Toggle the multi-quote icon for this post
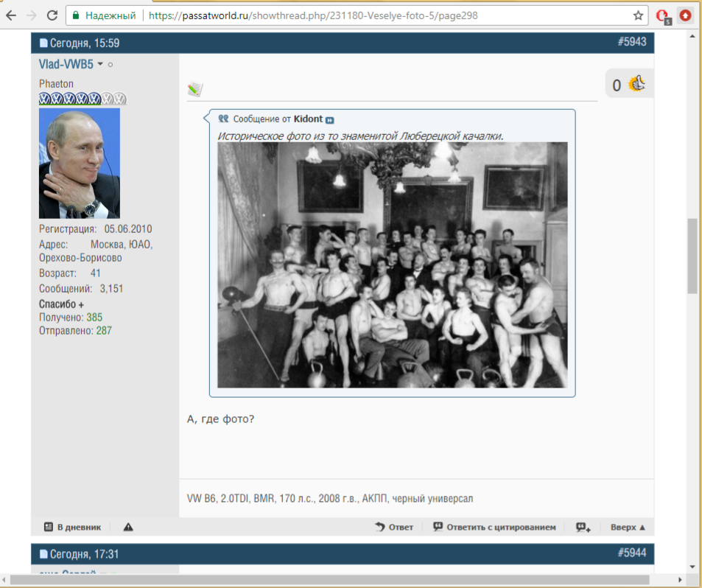This screenshot has height=588, width=702. [x=583, y=527]
